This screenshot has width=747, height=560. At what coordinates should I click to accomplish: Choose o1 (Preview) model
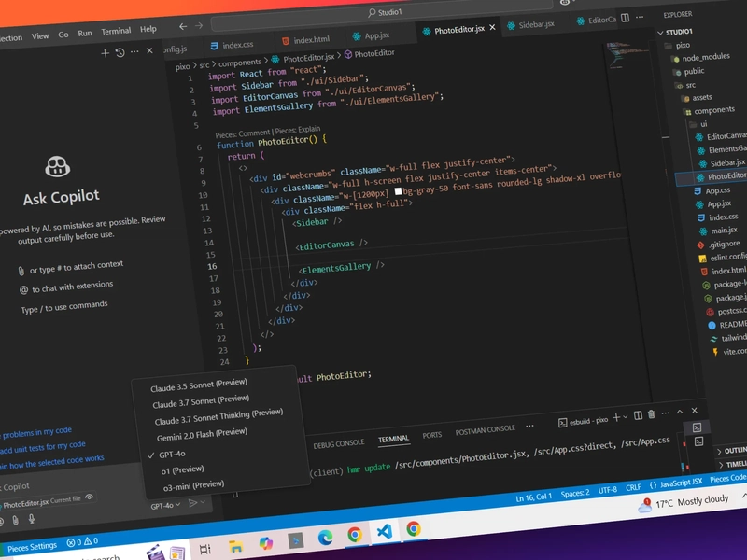[182, 470]
